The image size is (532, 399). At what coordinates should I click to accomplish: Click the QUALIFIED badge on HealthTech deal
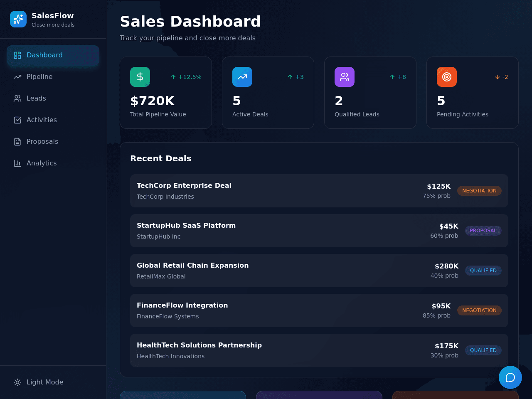(483, 350)
